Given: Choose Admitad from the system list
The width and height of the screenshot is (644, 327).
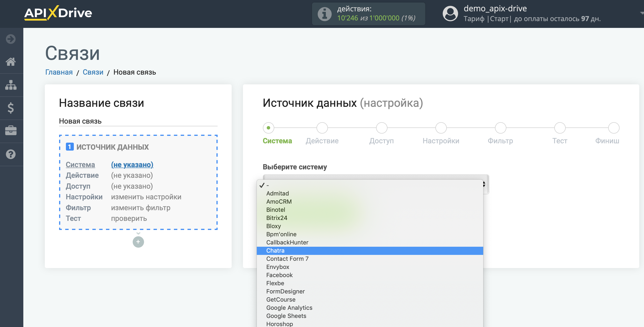Looking at the screenshot, I should click(370, 193).
